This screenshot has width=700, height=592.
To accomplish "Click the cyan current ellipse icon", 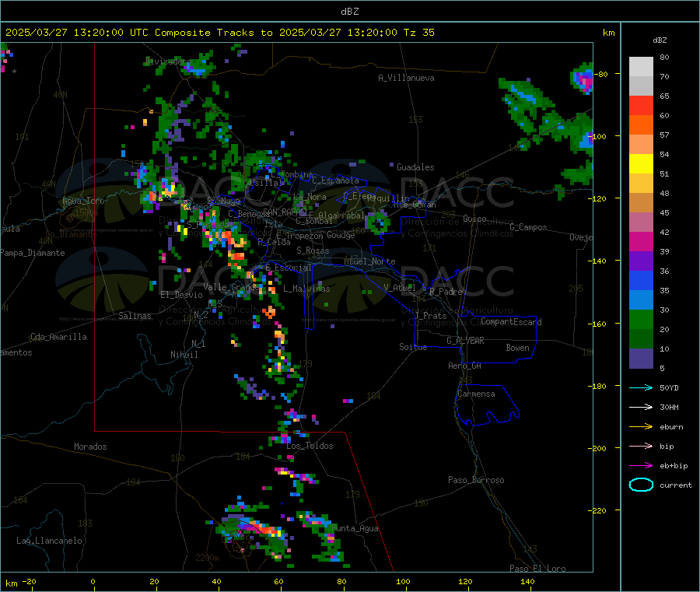I will pos(641,485).
